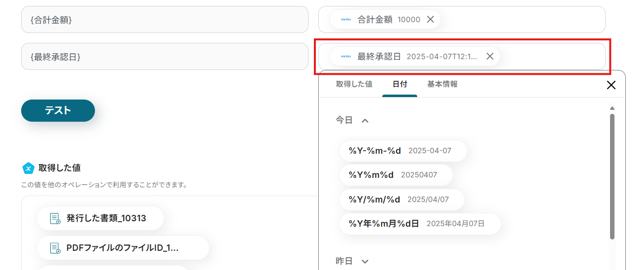The image size is (644, 270).
Task: Click file icon beside PDFファイルのファイルID
Action: [55, 248]
